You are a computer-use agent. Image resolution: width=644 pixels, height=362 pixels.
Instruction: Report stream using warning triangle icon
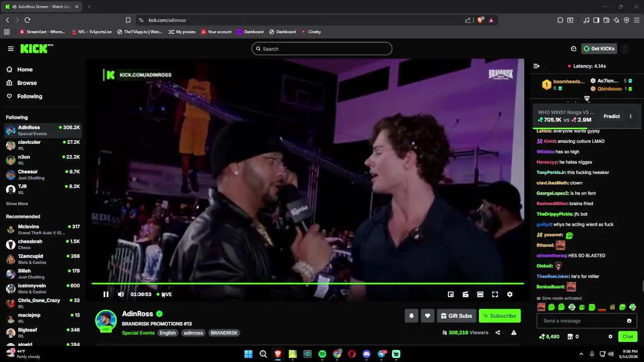(514, 332)
